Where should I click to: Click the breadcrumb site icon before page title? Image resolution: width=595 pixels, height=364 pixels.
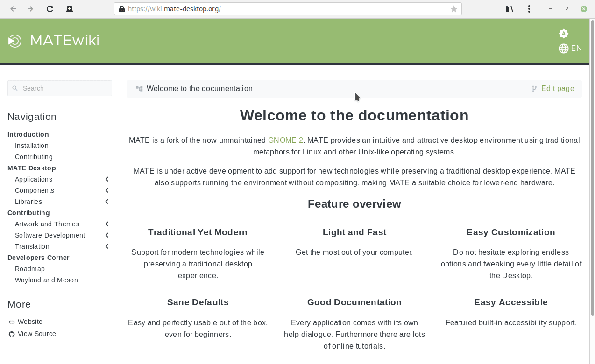pos(139,88)
